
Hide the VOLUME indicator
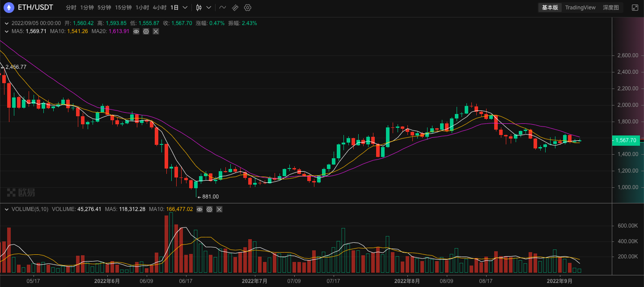(199, 209)
